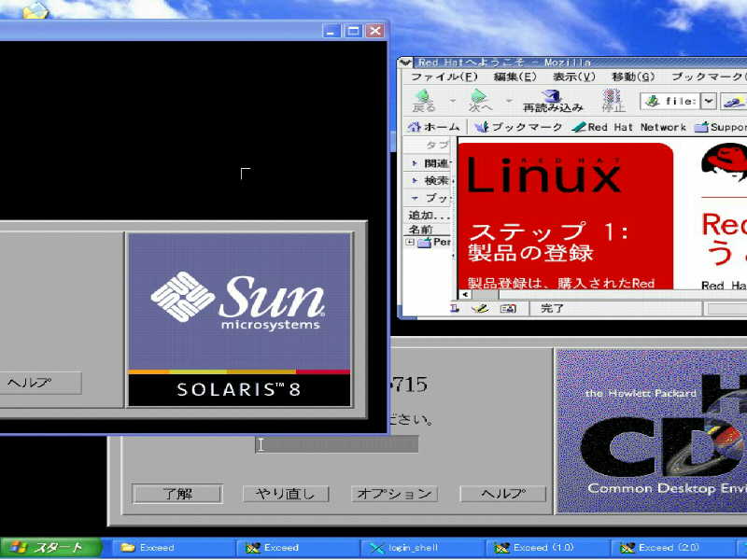Open the オプション button in CDE login
Screen dimensions: 747x560
(394, 494)
